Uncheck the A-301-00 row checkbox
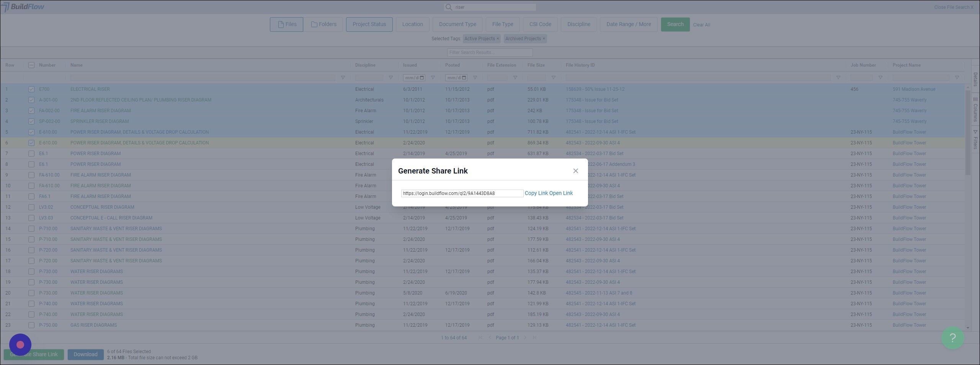The image size is (980, 365). coord(31,100)
